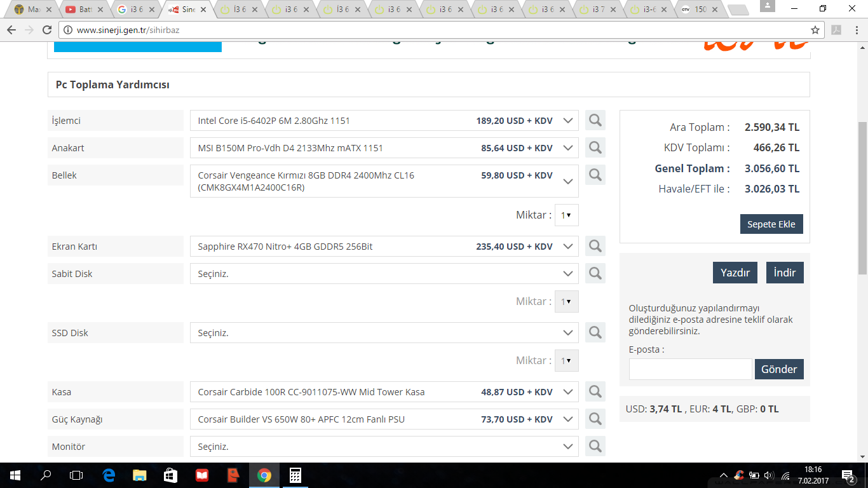Click the Ara Toplam 2.590,34 TL value
The width and height of the screenshot is (868, 488).
772,127
